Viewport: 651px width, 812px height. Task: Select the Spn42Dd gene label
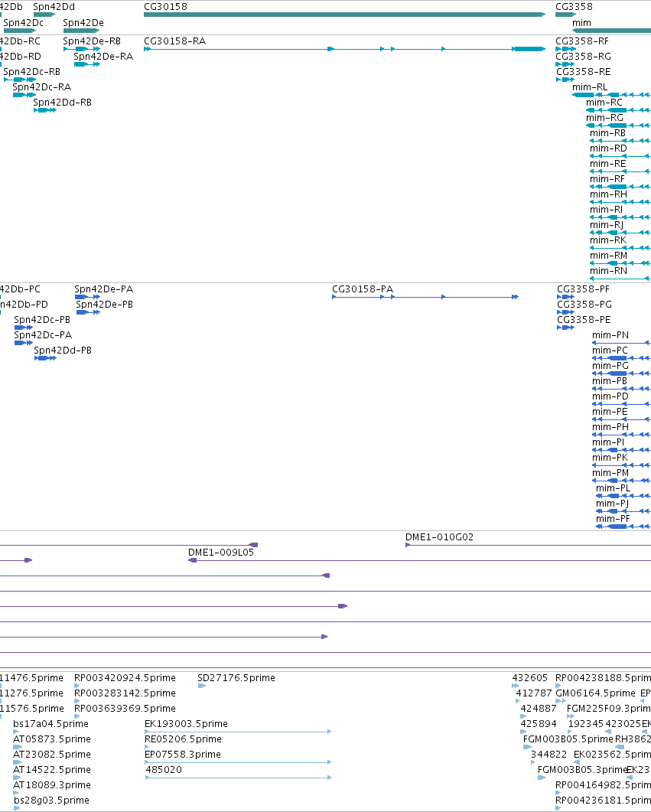coord(54,7)
